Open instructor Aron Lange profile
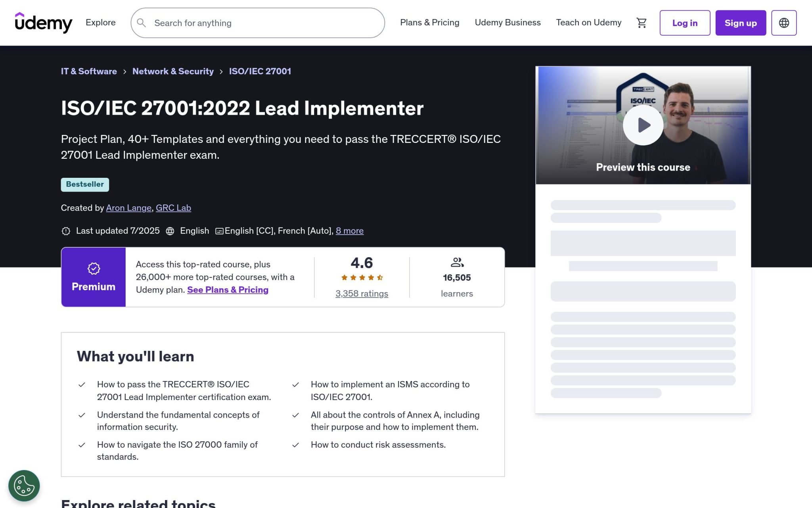The height and width of the screenshot is (508, 812). (x=129, y=208)
